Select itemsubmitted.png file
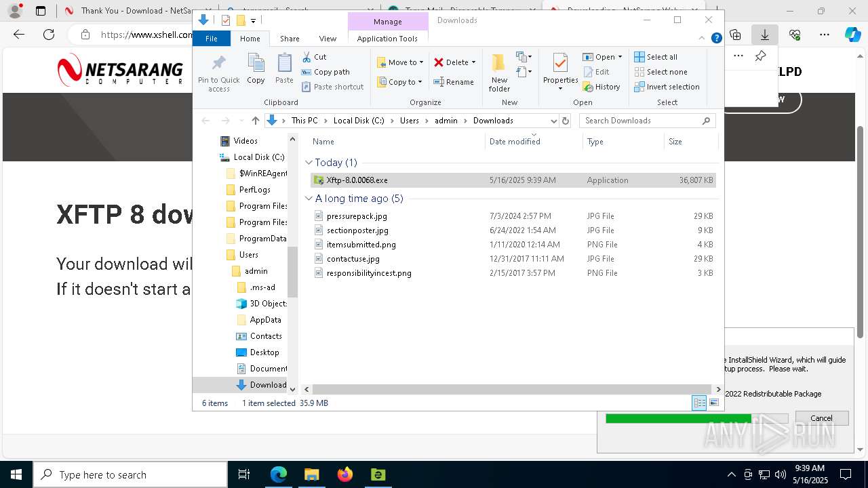This screenshot has width=868, height=488. [513, 245]
